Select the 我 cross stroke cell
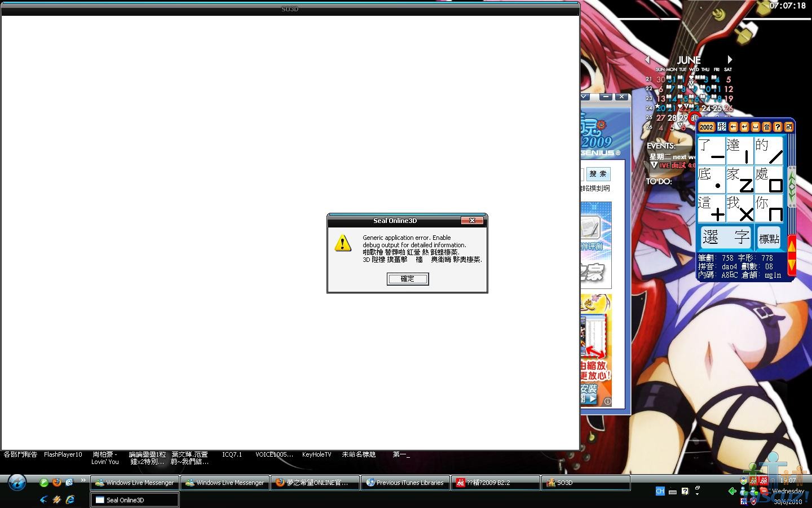Viewport: 812px width, 508px height. (740, 208)
